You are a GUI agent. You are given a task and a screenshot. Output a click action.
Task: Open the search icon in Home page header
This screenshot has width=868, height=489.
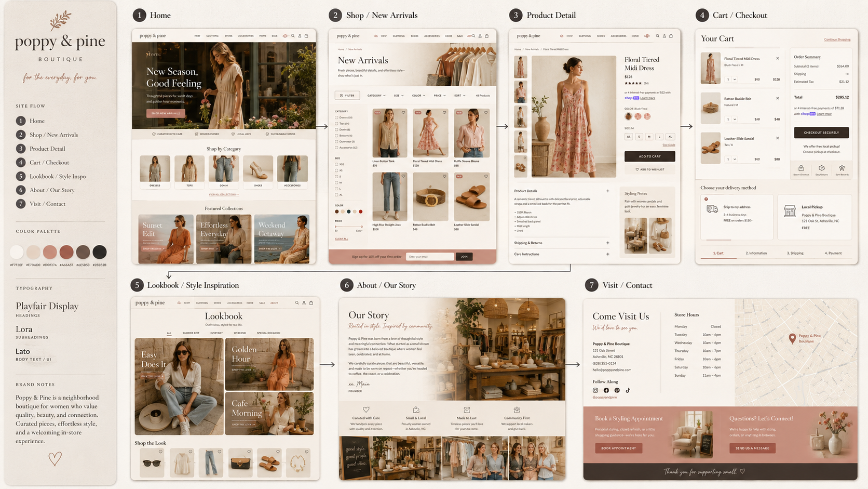tap(293, 36)
